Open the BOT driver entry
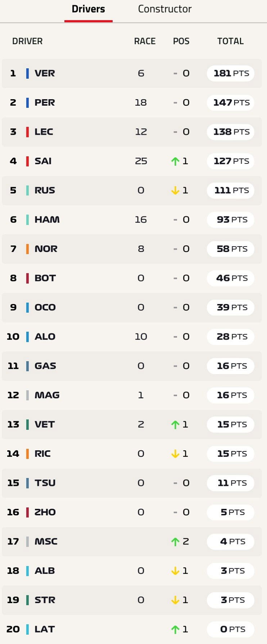The width and height of the screenshot is (267, 644). click(132, 278)
